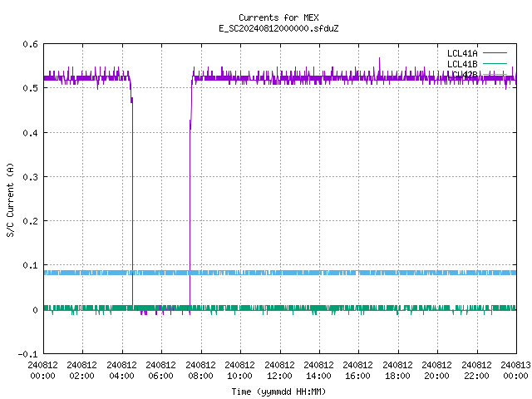
Task: Click the 0.2 y-axis tick label
Action: pos(30,221)
